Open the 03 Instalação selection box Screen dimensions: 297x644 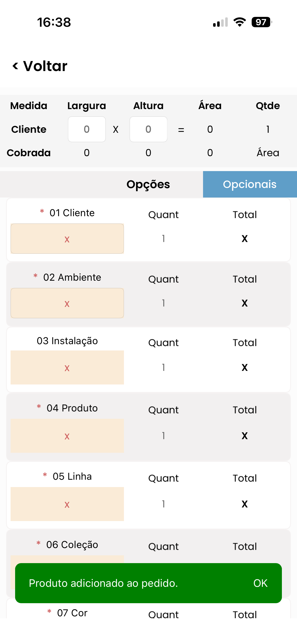(x=67, y=368)
